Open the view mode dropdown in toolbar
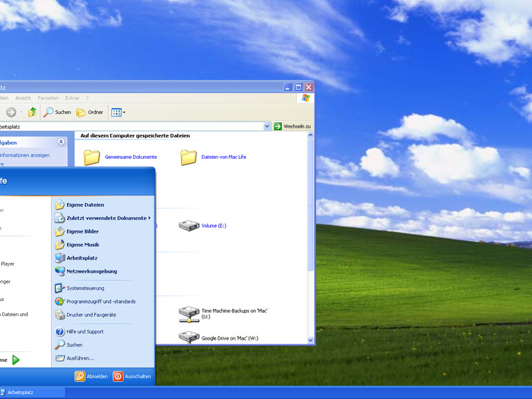Image resolution: width=532 pixels, height=399 pixels. point(118,113)
